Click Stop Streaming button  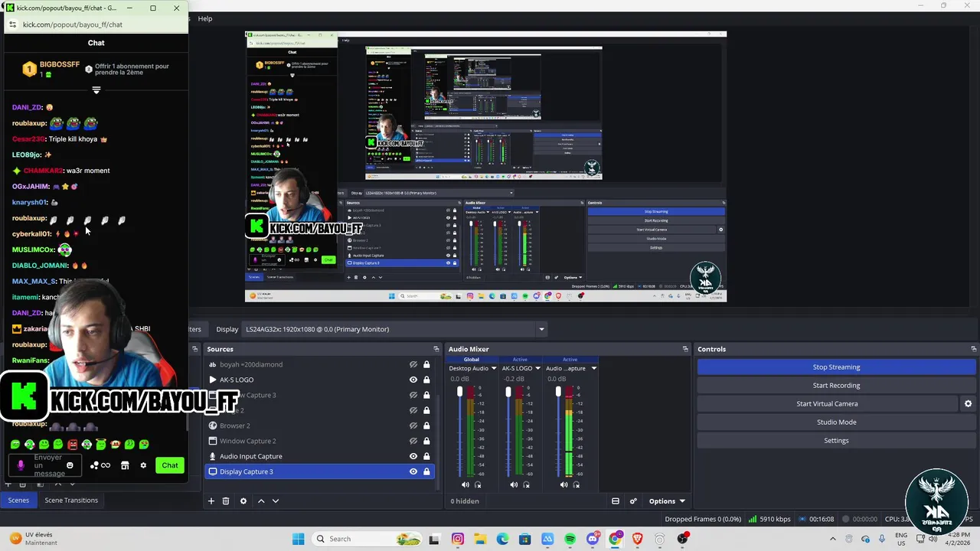pos(836,367)
